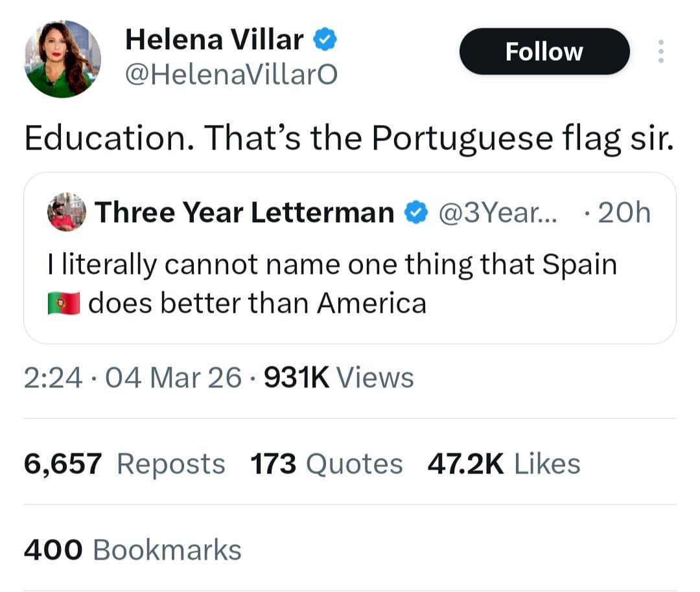Click Three Year Letterman's small avatar
700x592 pixels.
67,212
